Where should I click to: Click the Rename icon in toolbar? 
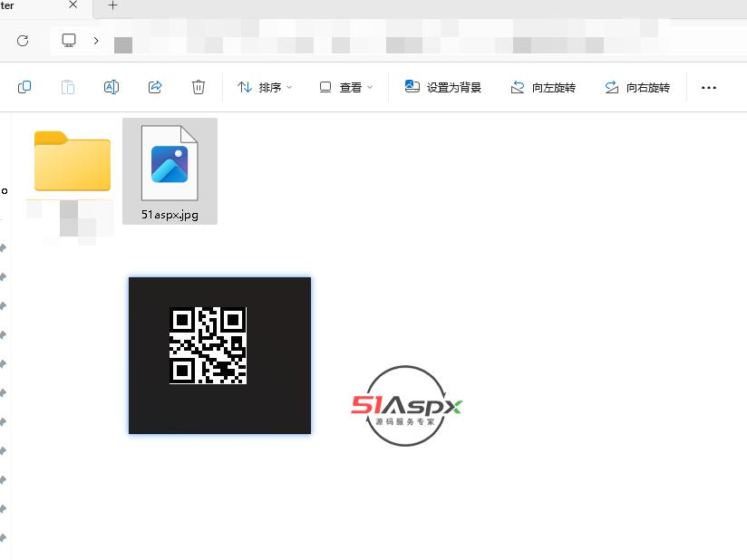(112, 87)
